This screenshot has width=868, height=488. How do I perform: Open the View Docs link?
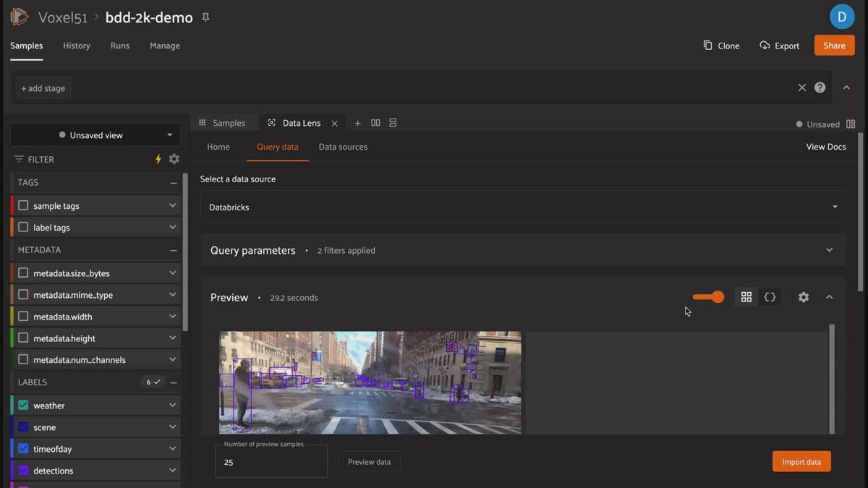[x=826, y=147]
